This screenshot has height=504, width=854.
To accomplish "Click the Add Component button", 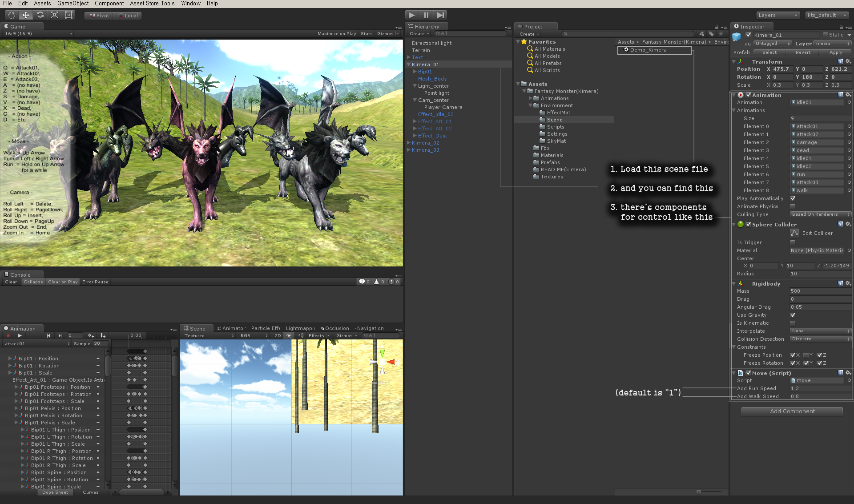I will pyautogui.click(x=792, y=411).
